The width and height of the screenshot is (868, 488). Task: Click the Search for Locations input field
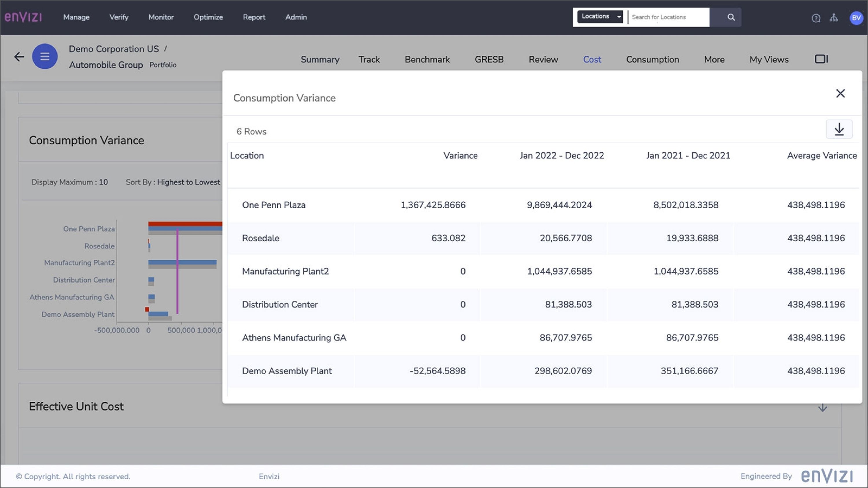tap(669, 17)
